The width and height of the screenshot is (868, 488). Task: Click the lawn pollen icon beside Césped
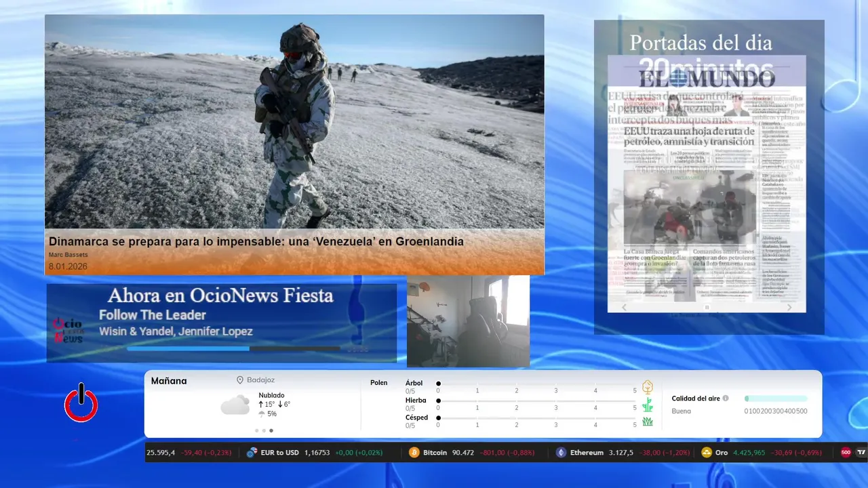point(648,422)
